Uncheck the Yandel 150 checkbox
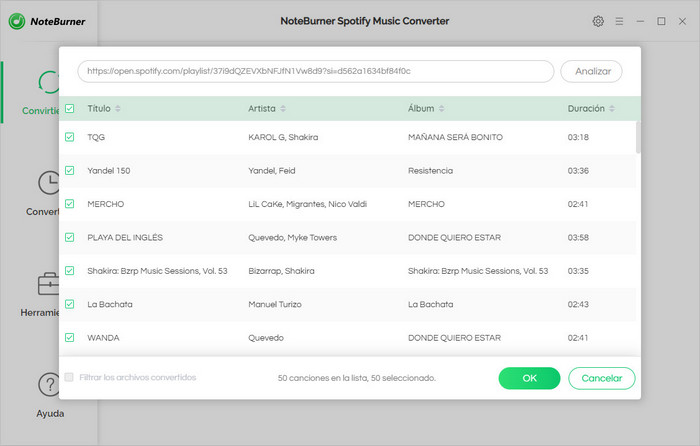This screenshot has height=446, width=700. pos(70,171)
